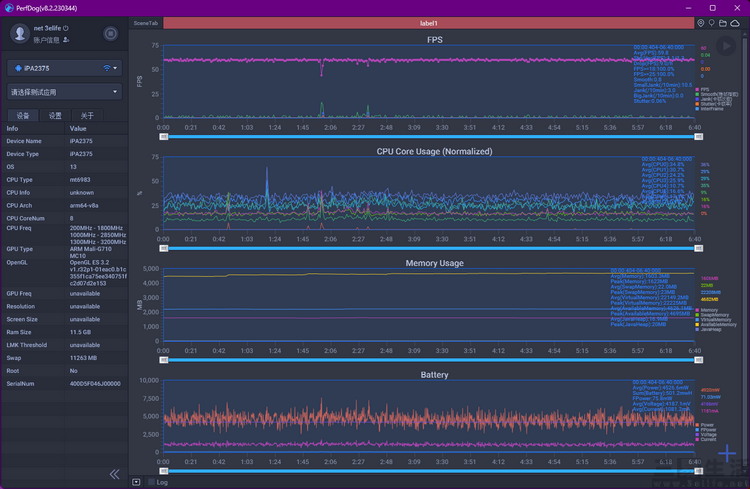750x489 pixels.
Task: Click the round record stop button
Action: [110, 33]
